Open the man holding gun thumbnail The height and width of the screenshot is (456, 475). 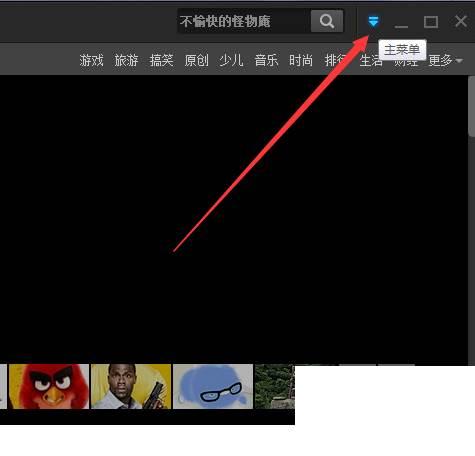[x=131, y=386]
